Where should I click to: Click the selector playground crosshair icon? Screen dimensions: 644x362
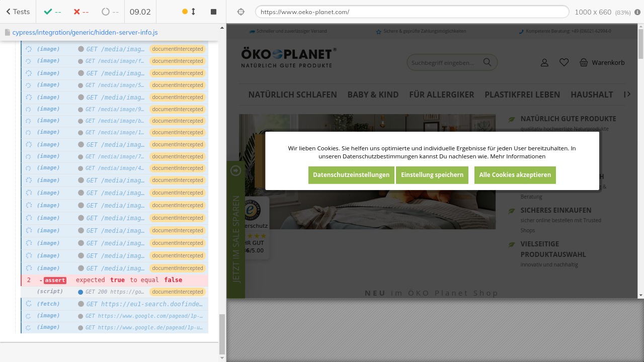point(240,12)
